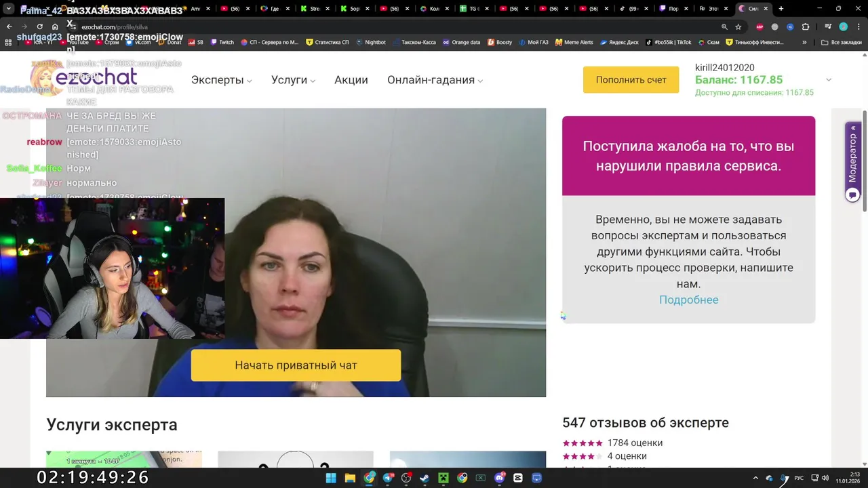Click the Пополнить счет button

point(631,80)
